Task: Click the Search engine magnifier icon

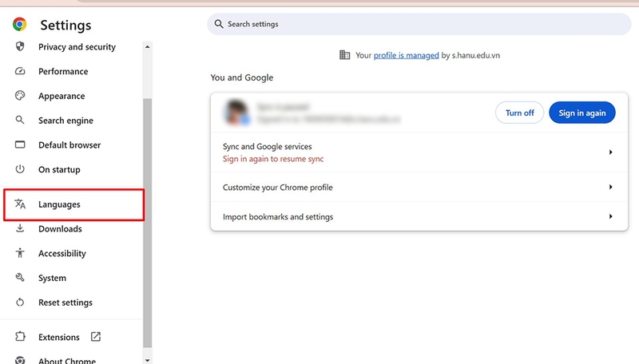Action: pos(20,120)
